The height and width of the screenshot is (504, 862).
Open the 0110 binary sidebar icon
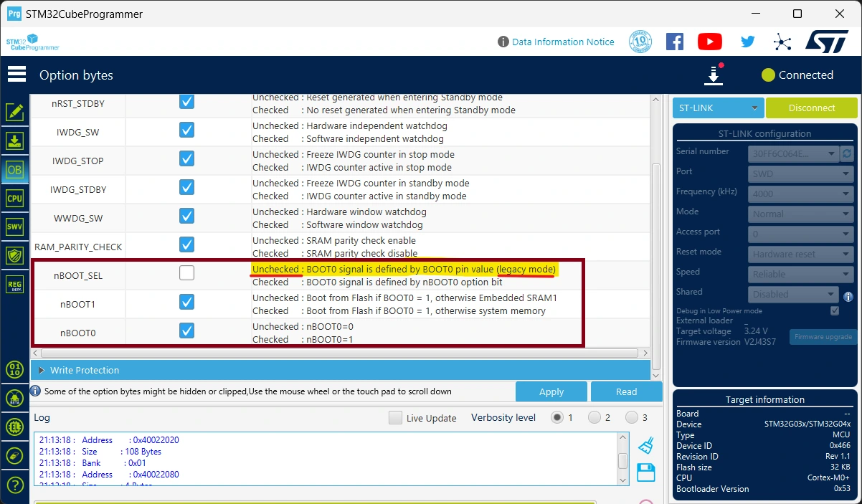(x=15, y=370)
